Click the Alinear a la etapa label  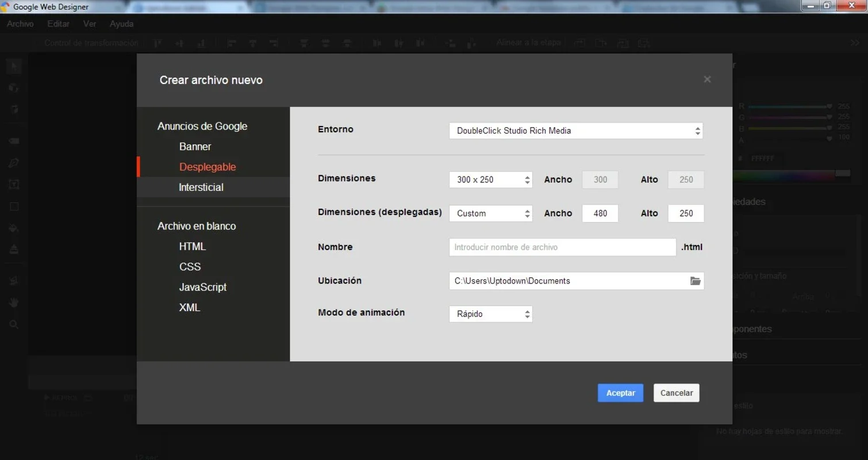(529, 43)
